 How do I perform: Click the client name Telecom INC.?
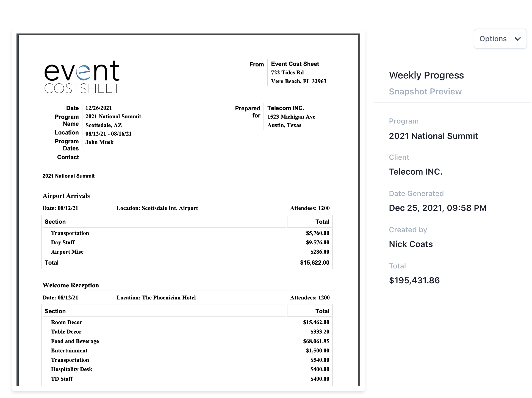tap(416, 171)
